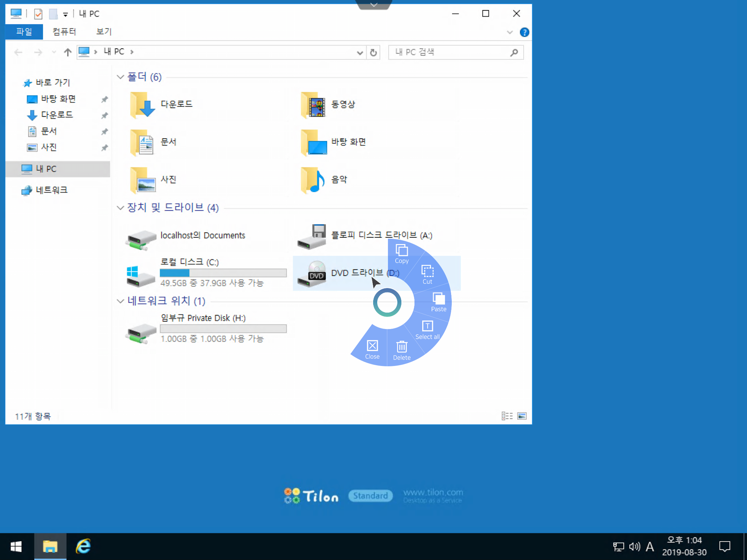Click the 내 PC search field

point(456,52)
